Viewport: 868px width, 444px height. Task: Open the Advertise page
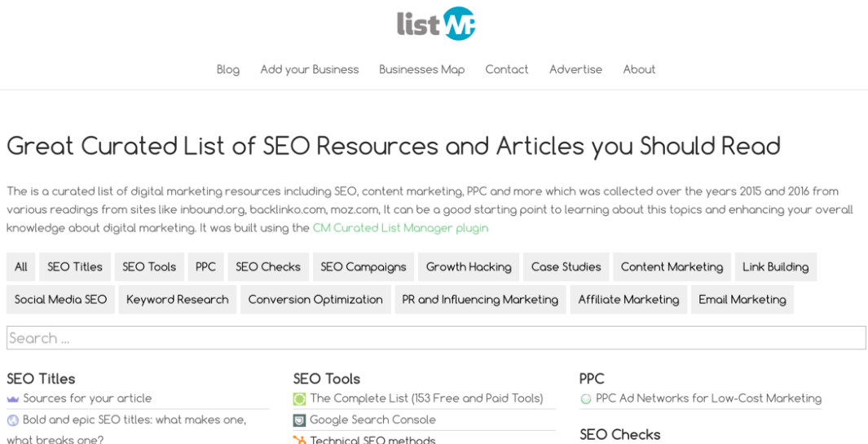coord(575,69)
